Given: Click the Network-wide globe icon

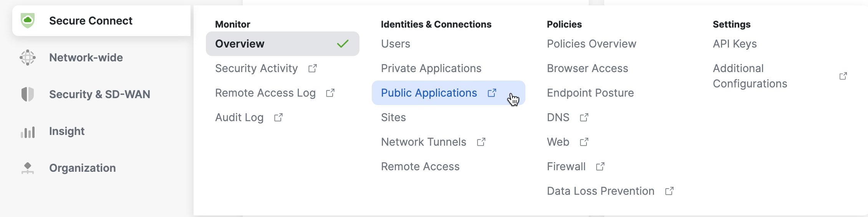Looking at the screenshot, I should 28,58.
